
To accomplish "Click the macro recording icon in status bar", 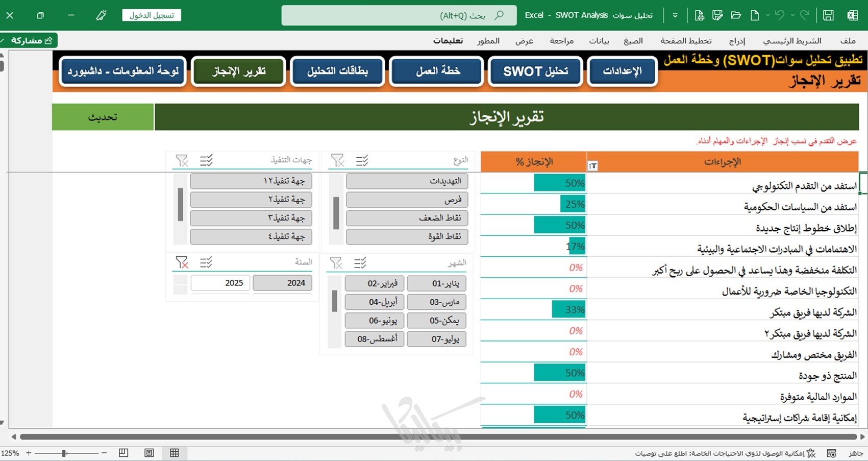I will coord(831,453).
